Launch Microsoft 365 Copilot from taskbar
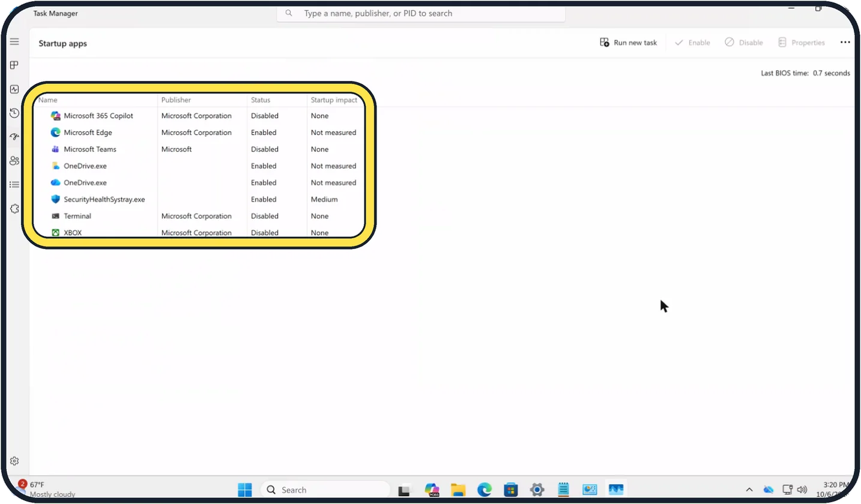This screenshot has height=504, width=861. pos(432,490)
